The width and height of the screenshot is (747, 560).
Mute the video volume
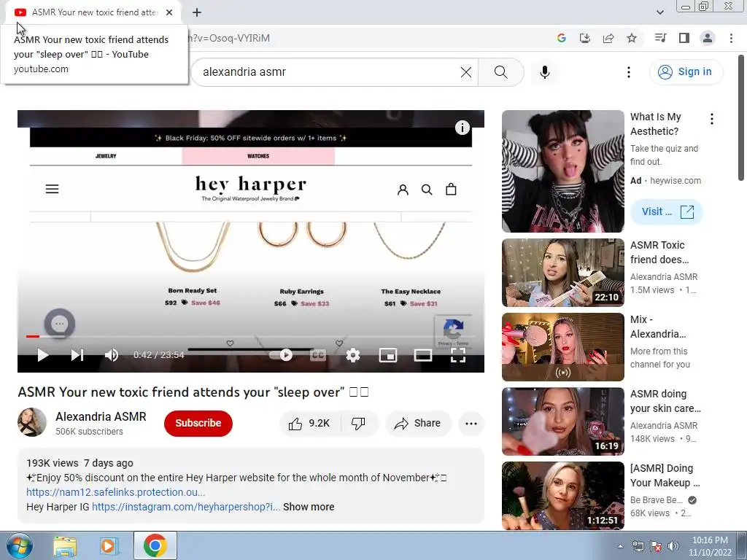[x=112, y=355]
